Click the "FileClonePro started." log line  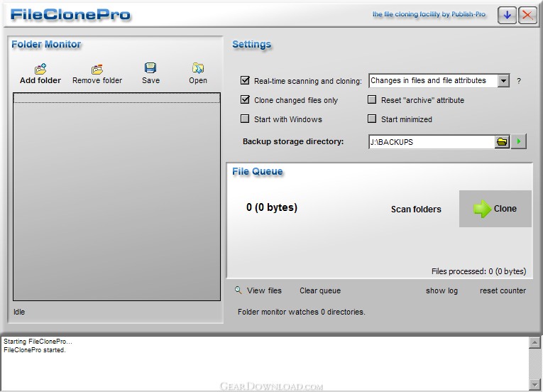(x=34, y=350)
